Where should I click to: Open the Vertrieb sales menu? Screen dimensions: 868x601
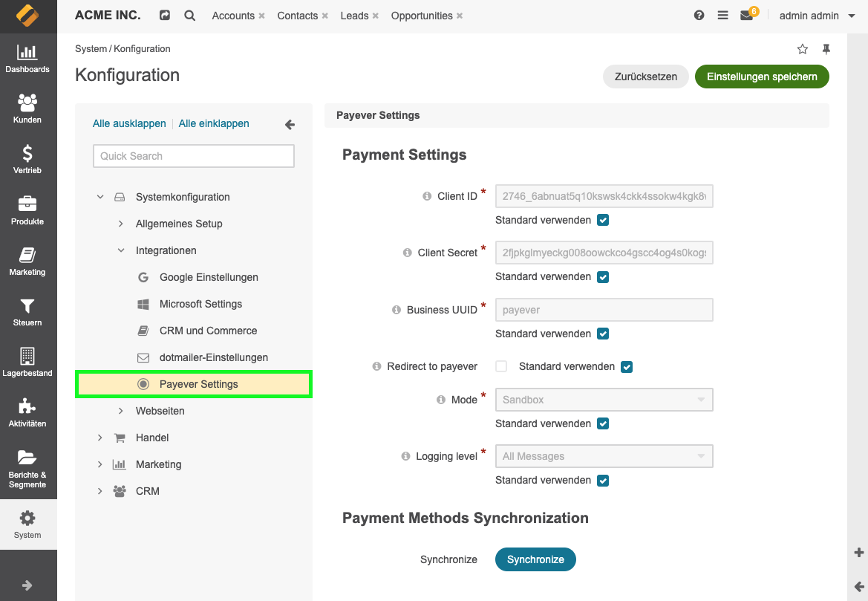[27, 160]
